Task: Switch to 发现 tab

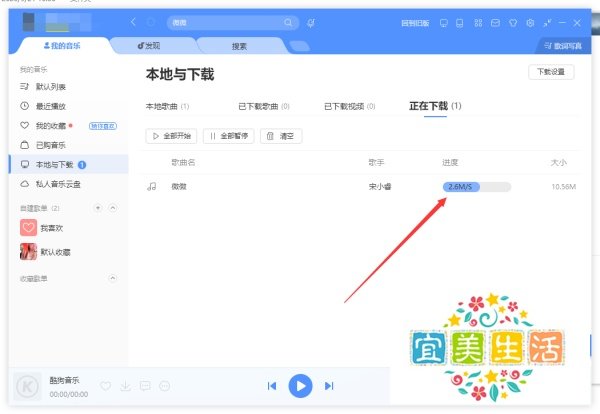Action: 149,46
